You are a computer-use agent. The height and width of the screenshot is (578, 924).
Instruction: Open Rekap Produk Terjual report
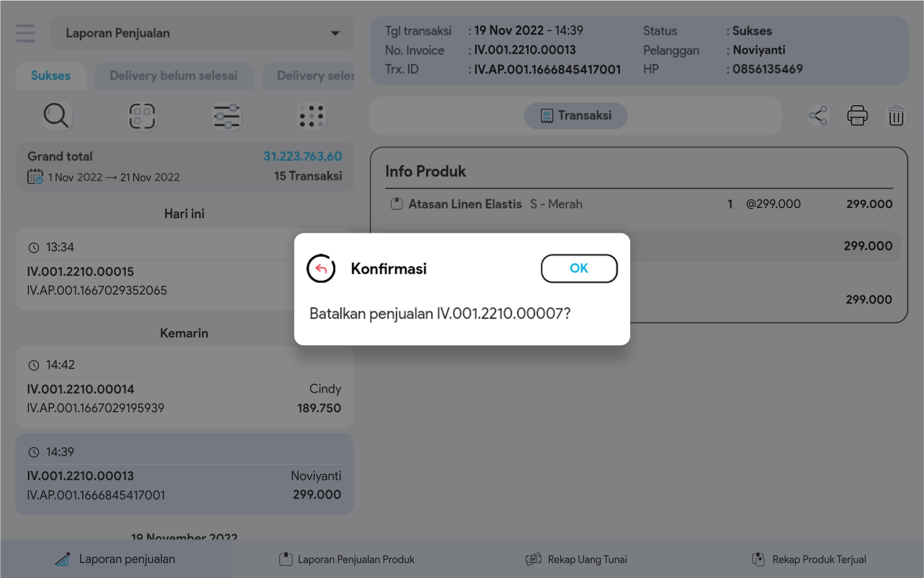point(809,559)
